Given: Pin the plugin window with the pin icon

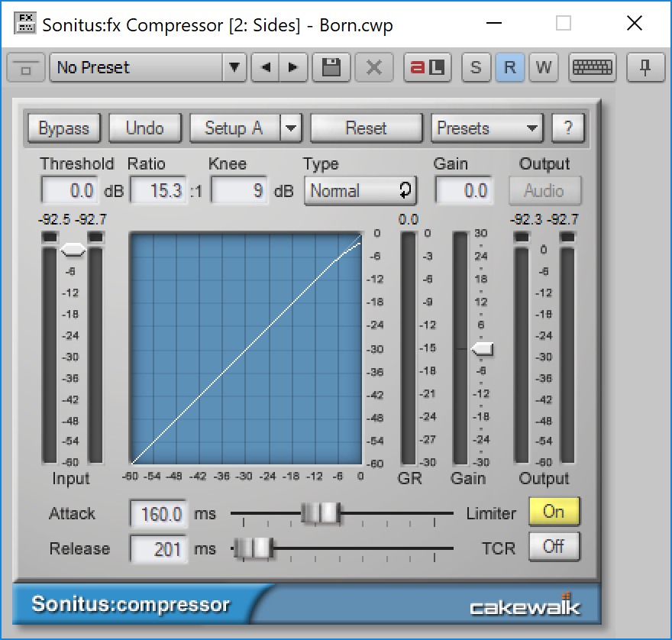Looking at the screenshot, I should click(x=645, y=67).
